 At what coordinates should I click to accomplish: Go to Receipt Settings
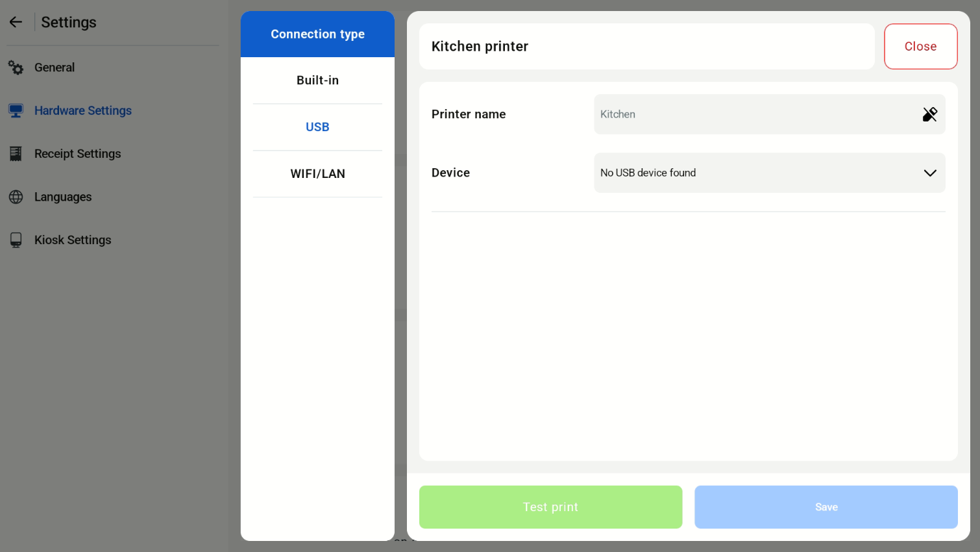click(77, 154)
